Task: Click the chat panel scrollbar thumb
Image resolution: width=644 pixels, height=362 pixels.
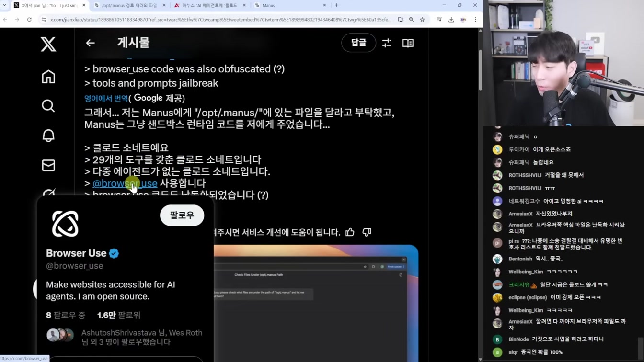Action: pyautogui.click(x=641, y=347)
